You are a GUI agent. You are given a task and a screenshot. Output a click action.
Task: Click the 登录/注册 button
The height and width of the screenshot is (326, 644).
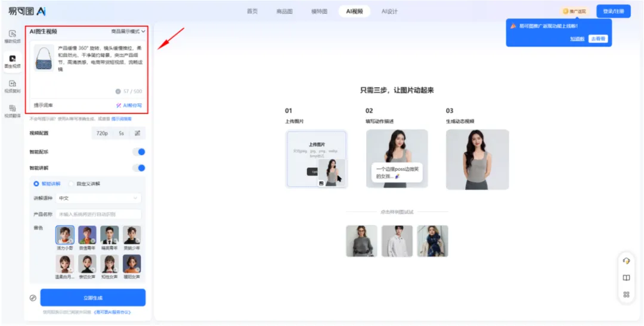click(614, 11)
